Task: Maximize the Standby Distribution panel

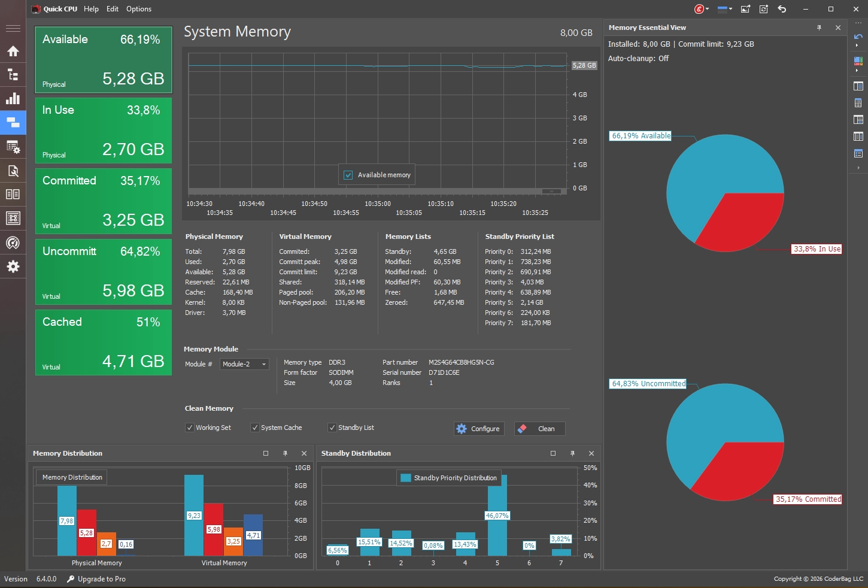Action: [x=553, y=453]
